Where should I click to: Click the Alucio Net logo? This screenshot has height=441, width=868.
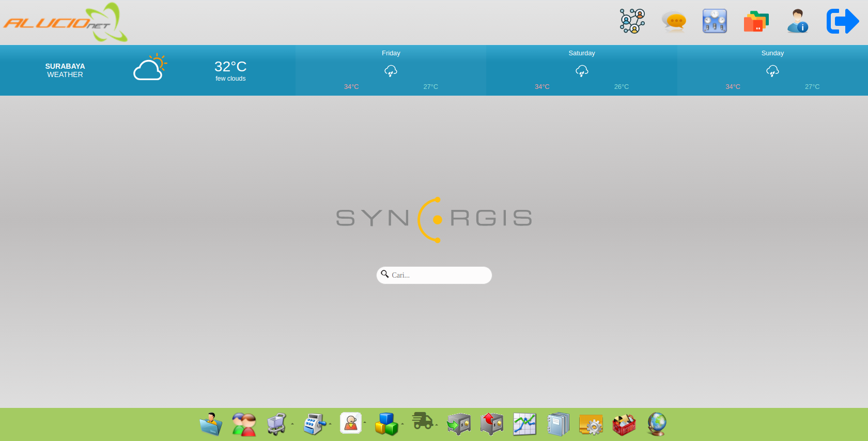pos(65,22)
